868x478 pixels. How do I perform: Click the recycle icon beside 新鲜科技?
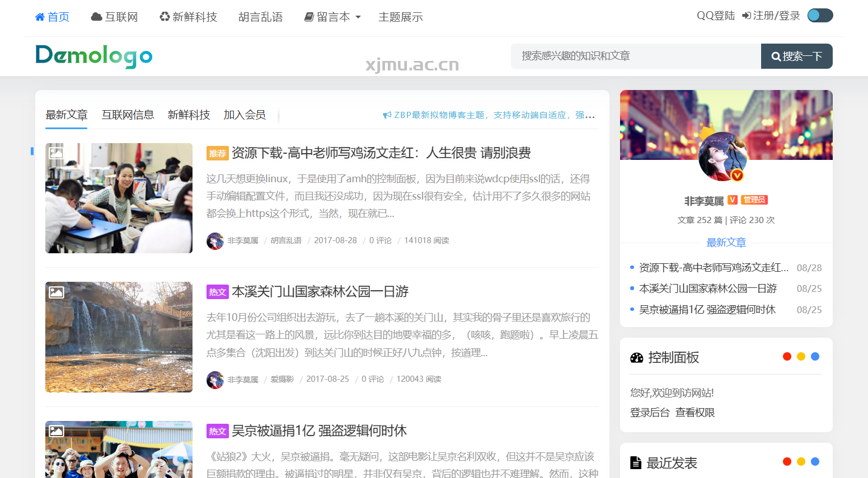pyautogui.click(x=165, y=17)
